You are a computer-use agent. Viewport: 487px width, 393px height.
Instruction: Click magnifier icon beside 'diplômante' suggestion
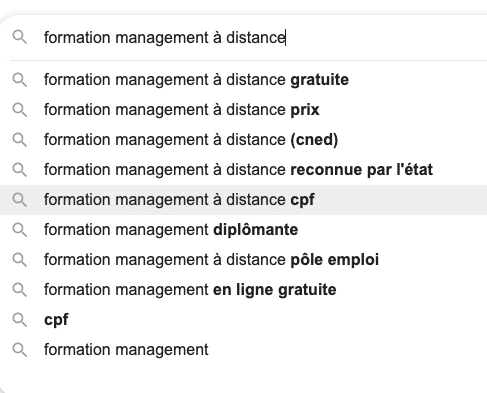pyautogui.click(x=20, y=230)
